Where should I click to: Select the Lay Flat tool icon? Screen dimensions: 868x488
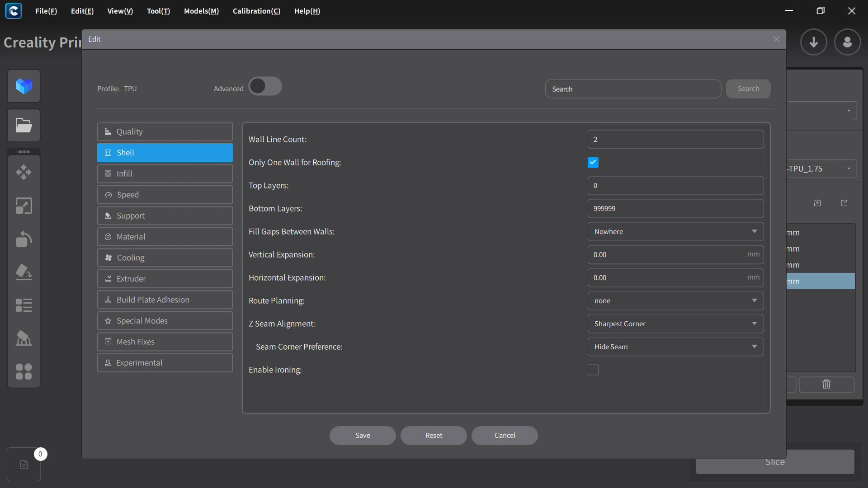pos(24,272)
